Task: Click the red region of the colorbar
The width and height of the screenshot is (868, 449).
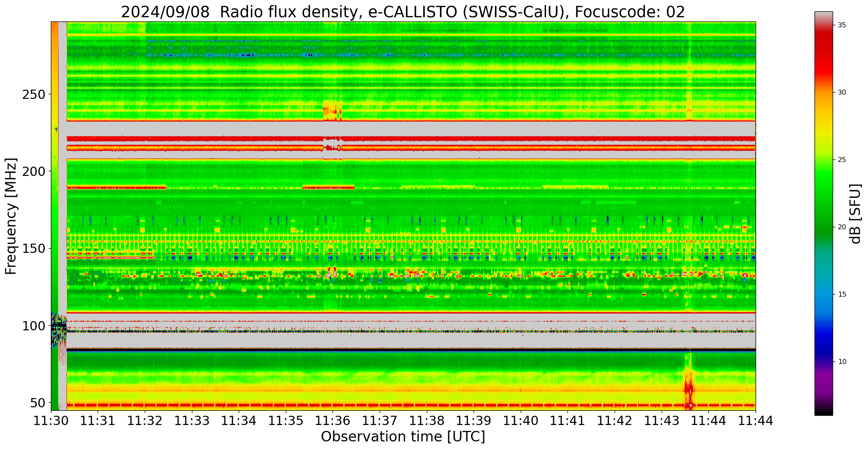Action: pyautogui.click(x=823, y=55)
